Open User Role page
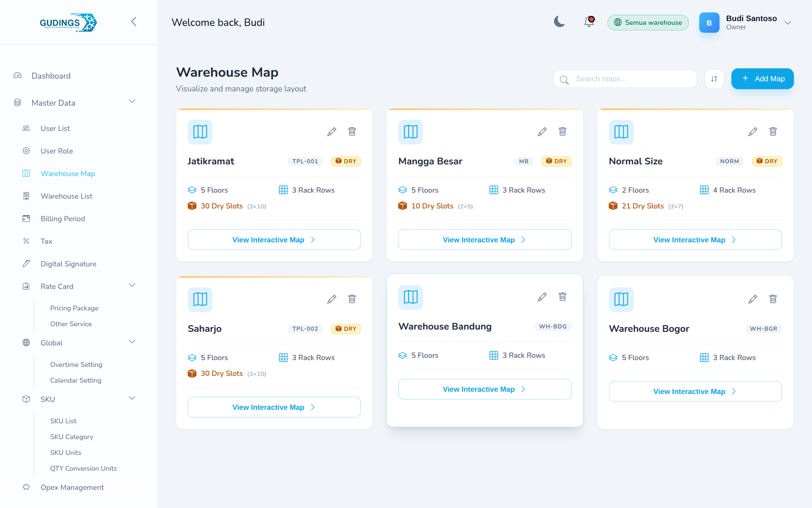 tap(56, 151)
